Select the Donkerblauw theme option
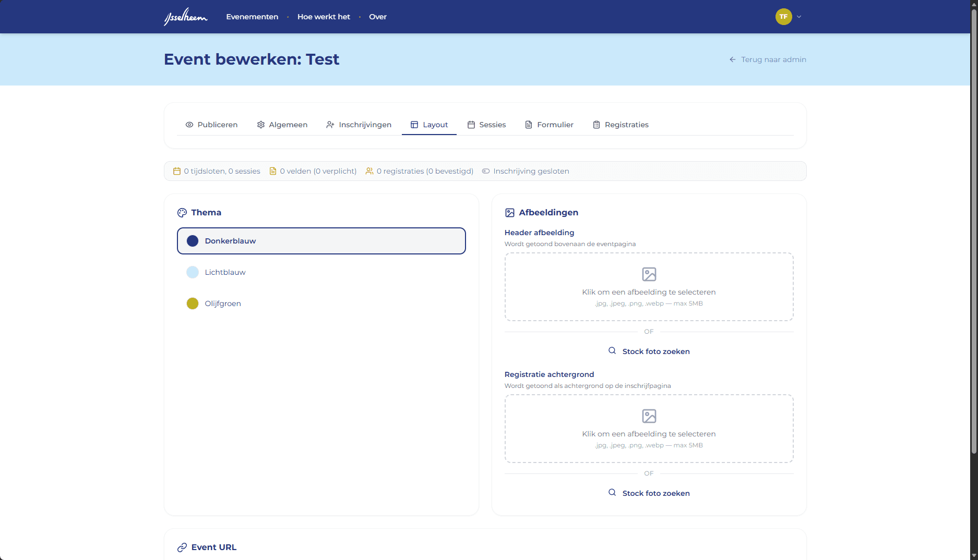The height and width of the screenshot is (560, 978). click(x=321, y=241)
